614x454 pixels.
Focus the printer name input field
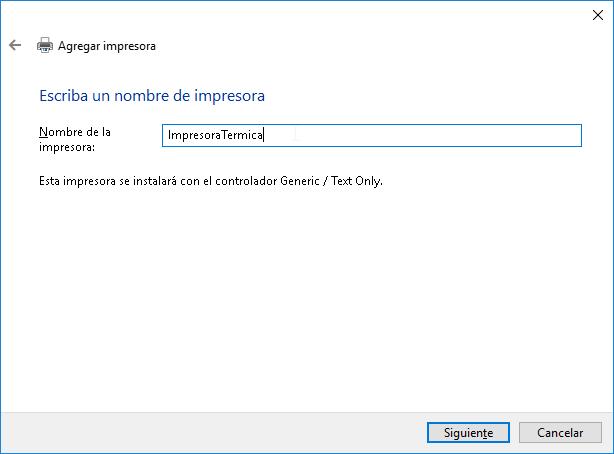tap(372, 136)
